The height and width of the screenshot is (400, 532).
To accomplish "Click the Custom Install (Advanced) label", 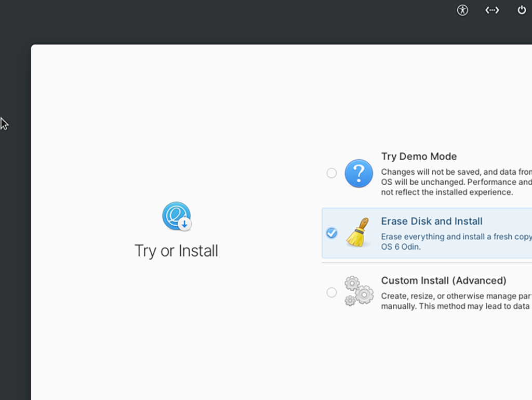I will coord(444,280).
